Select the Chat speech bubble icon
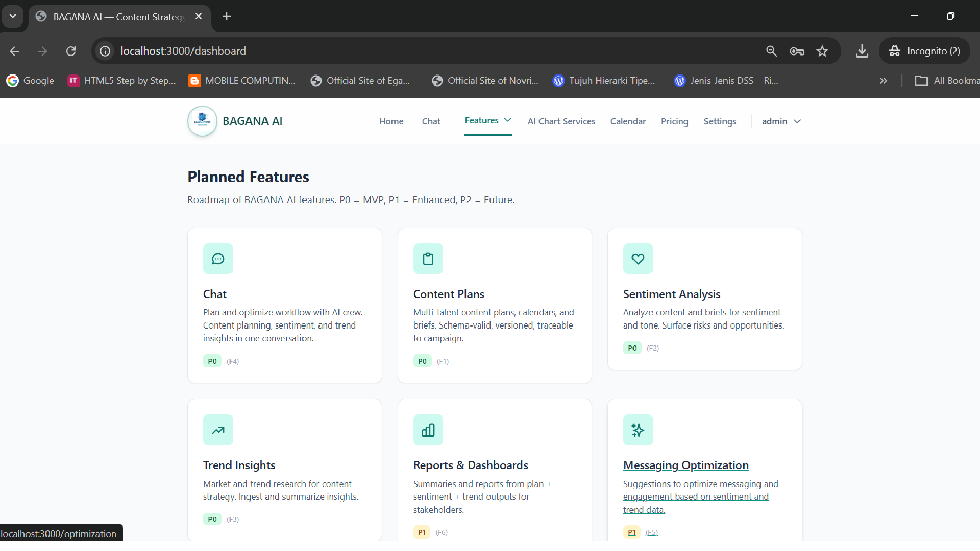 (x=218, y=259)
